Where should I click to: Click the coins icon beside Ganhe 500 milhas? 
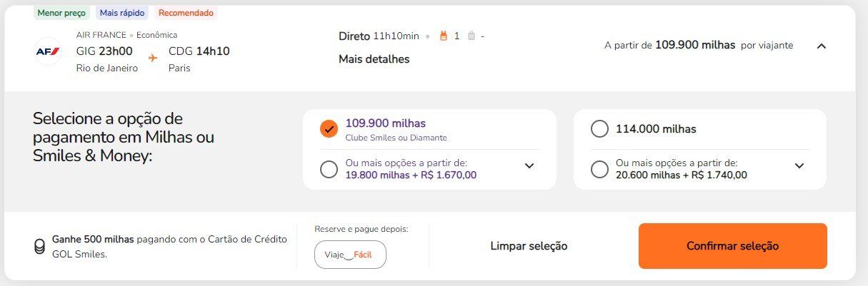tap(40, 246)
